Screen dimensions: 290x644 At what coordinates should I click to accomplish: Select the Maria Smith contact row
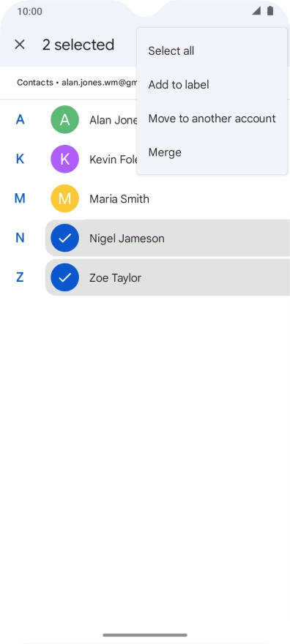(x=168, y=198)
